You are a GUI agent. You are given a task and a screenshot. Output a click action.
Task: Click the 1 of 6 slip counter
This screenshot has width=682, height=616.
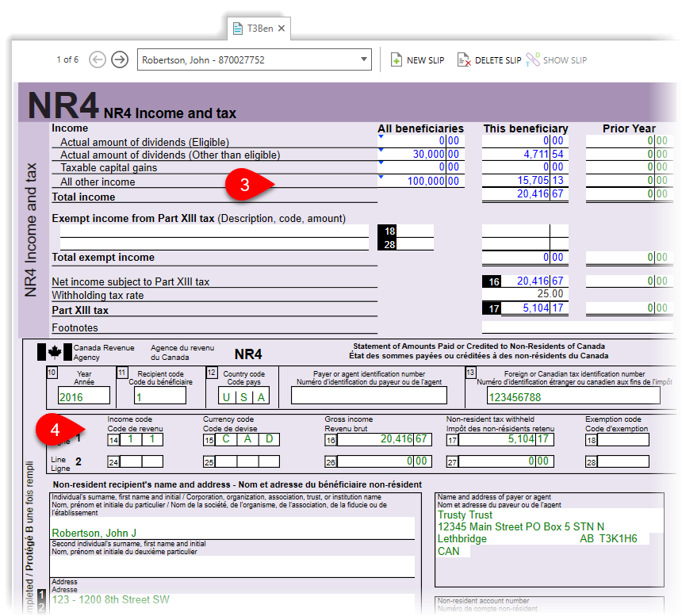pyautogui.click(x=67, y=59)
